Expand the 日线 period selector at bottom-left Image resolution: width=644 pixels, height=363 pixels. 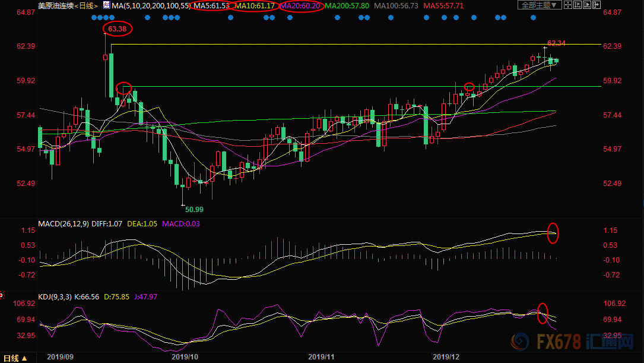point(15,358)
